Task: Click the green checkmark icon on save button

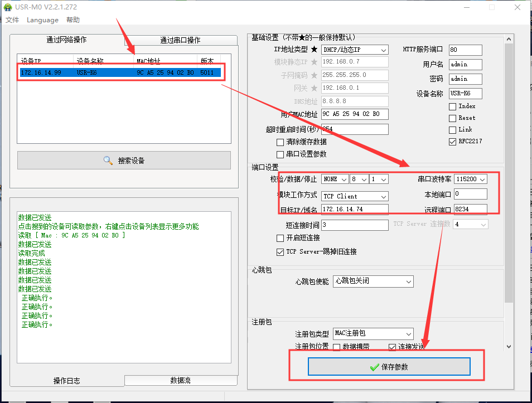Action: pyautogui.click(x=374, y=367)
